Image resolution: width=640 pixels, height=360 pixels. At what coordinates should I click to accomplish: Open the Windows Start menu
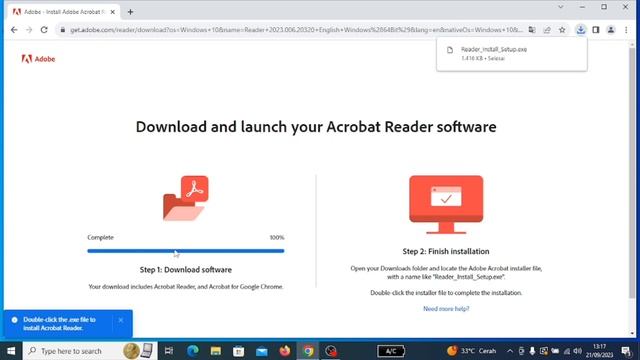click(11, 351)
